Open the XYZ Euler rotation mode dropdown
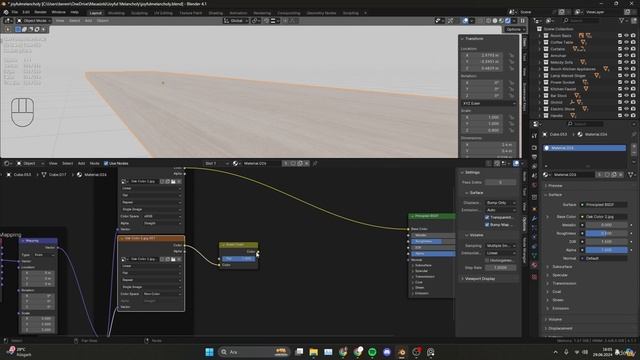640x360 pixels. (489, 103)
